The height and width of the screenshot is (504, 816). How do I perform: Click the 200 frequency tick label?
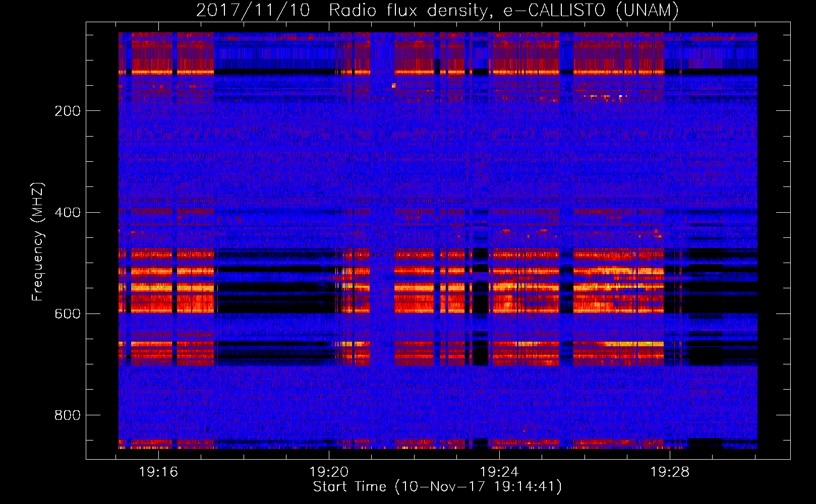[68, 111]
